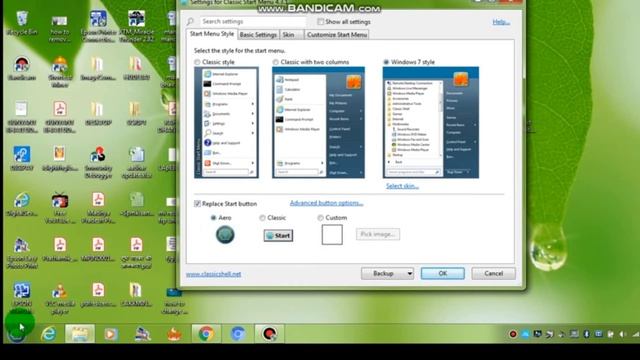640x360 pixels.
Task: Launch Windows Media Player from taskbar
Action: click(111, 334)
